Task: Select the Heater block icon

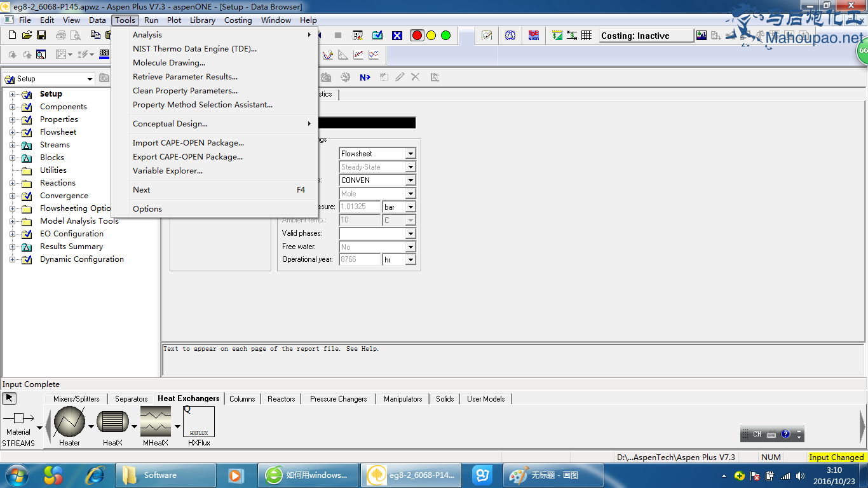Action: pyautogui.click(x=69, y=422)
